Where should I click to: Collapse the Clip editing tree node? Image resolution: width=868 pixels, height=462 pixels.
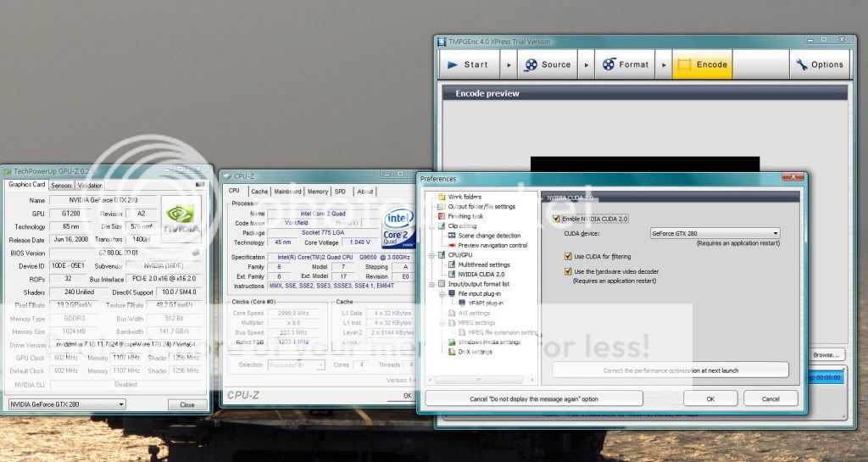(x=431, y=225)
